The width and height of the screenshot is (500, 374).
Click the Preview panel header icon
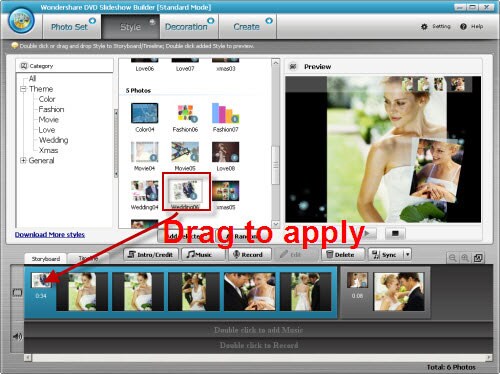click(x=293, y=67)
